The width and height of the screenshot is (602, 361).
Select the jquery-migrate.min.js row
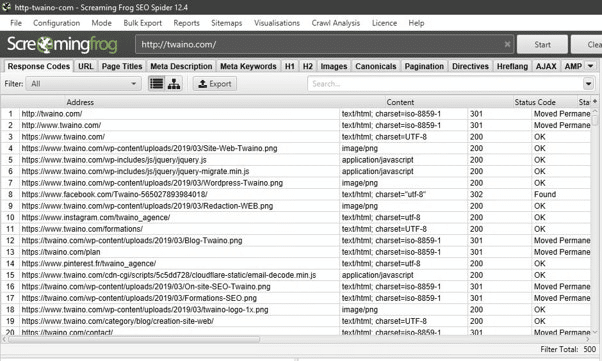pos(296,171)
